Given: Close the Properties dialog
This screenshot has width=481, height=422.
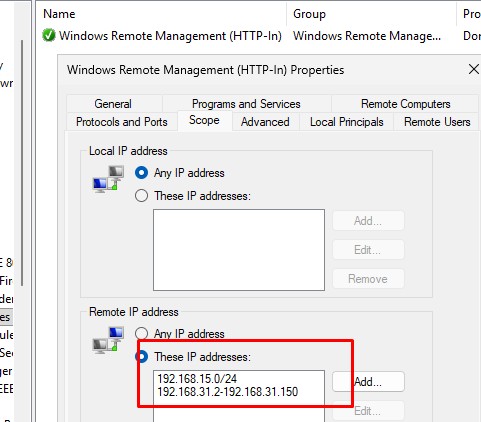Looking at the screenshot, I should 474,69.
